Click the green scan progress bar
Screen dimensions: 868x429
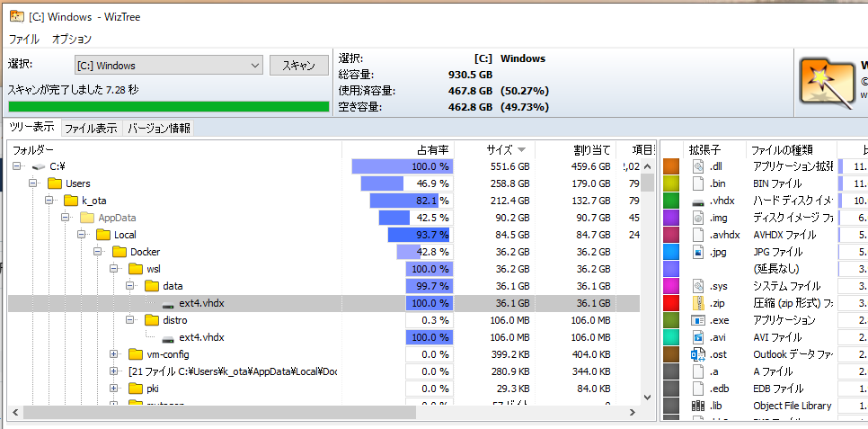point(169,106)
